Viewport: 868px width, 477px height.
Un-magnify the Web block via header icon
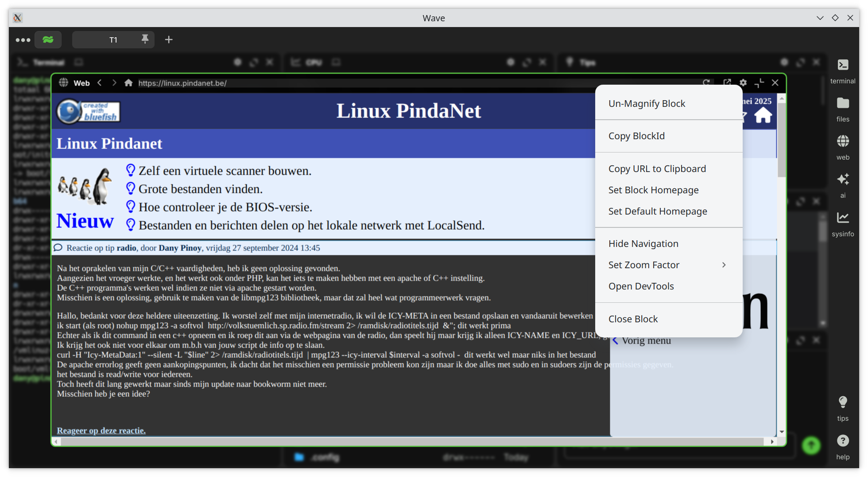(x=759, y=82)
